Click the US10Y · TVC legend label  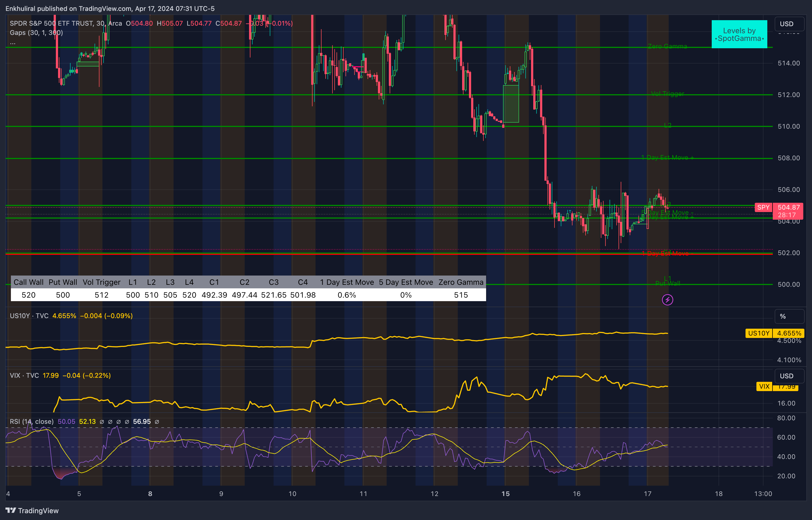(x=29, y=316)
